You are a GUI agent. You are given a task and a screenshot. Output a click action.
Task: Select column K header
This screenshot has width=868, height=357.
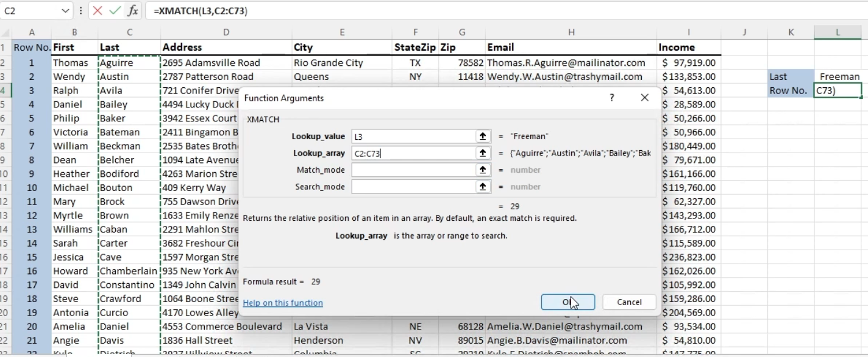[x=791, y=32]
